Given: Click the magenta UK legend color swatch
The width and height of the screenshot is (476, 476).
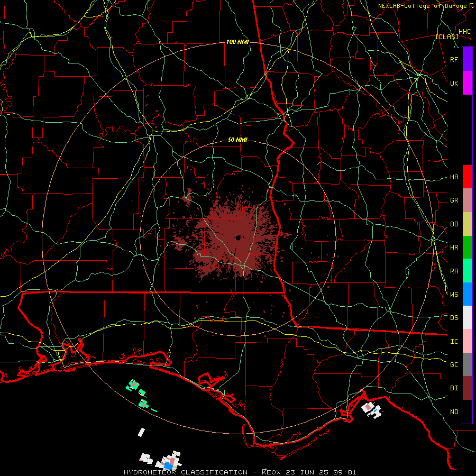Looking at the screenshot, I should 467,83.
